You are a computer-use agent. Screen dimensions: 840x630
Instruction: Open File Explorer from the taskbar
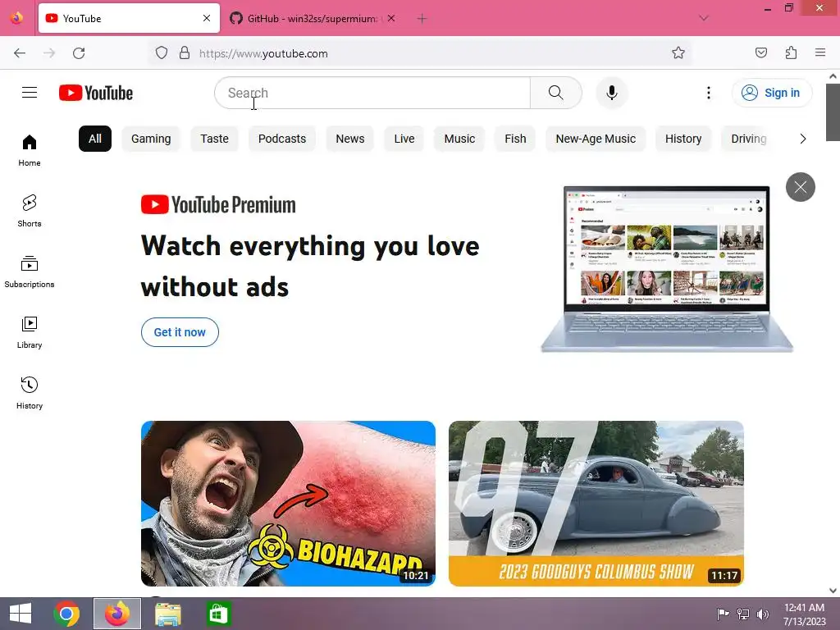[168, 614]
